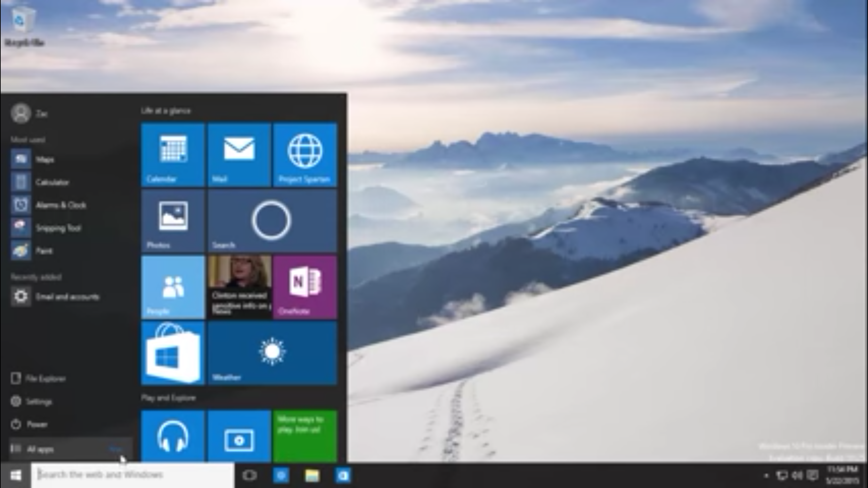This screenshot has width=868, height=488.
Task: Open the Power options menu
Action: pos(37,424)
